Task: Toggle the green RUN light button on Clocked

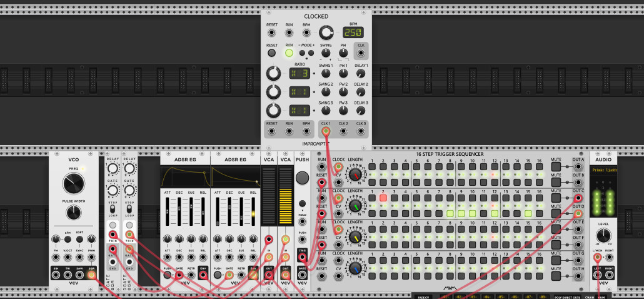Action: pyautogui.click(x=289, y=53)
